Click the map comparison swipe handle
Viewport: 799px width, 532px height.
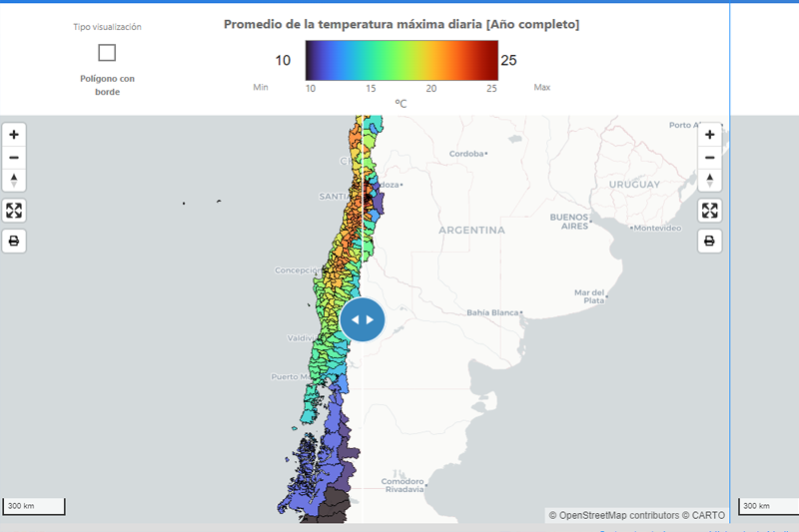click(363, 319)
